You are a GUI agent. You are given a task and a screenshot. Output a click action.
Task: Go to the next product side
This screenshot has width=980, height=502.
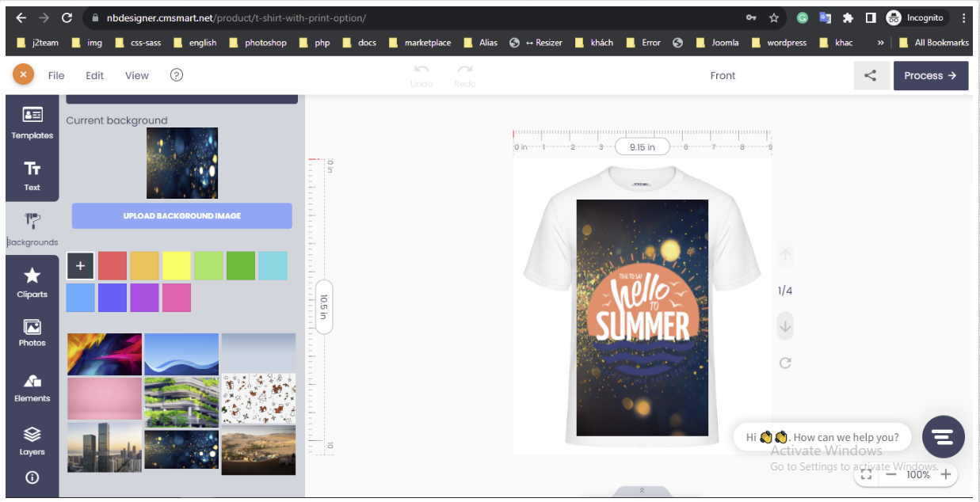point(784,325)
